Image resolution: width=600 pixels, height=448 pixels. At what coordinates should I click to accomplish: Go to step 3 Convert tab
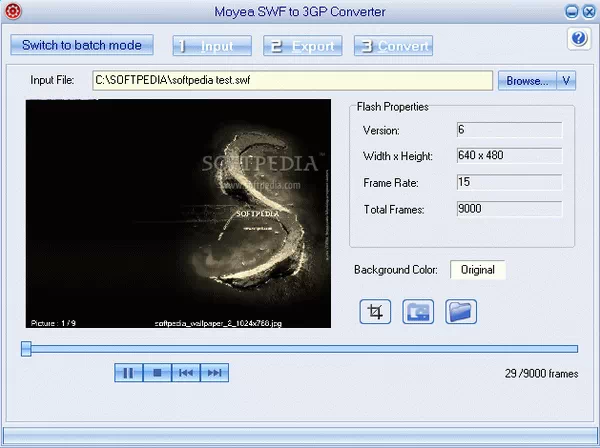pyautogui.click(x=393, y=46)
